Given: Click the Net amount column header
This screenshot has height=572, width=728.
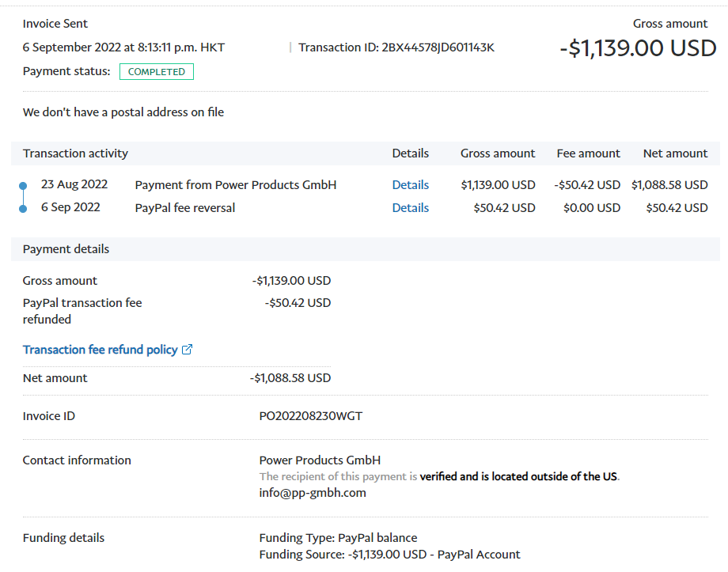Looking at the screenshot, I should pos(675,153).
